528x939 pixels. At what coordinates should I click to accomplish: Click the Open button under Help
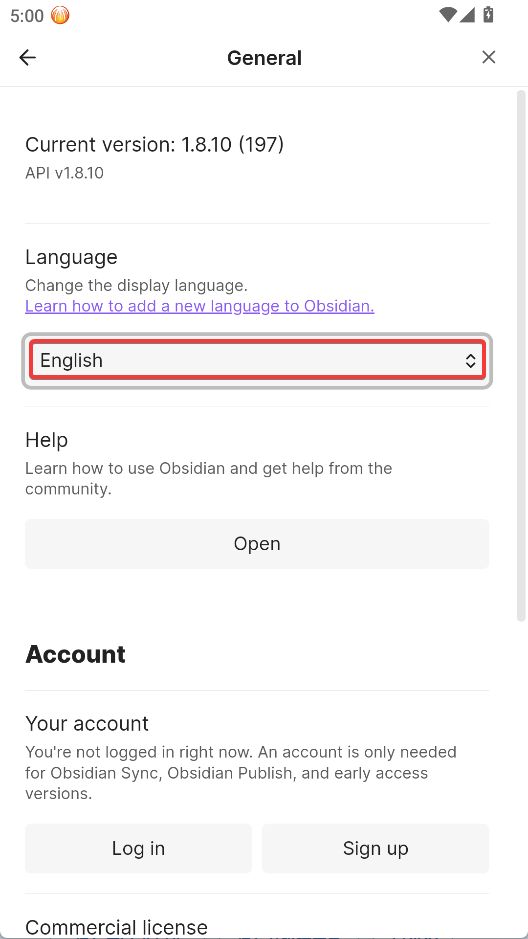point(257,544)
